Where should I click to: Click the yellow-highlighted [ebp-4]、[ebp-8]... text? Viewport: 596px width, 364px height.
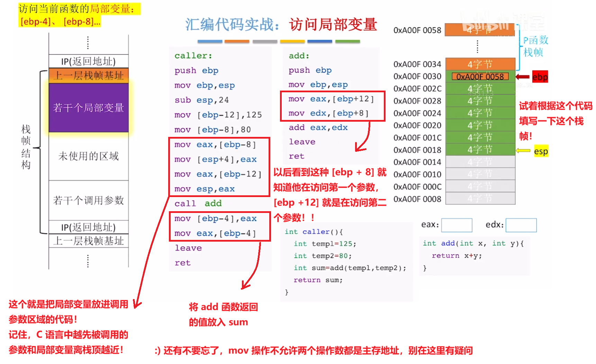[61, 21]
